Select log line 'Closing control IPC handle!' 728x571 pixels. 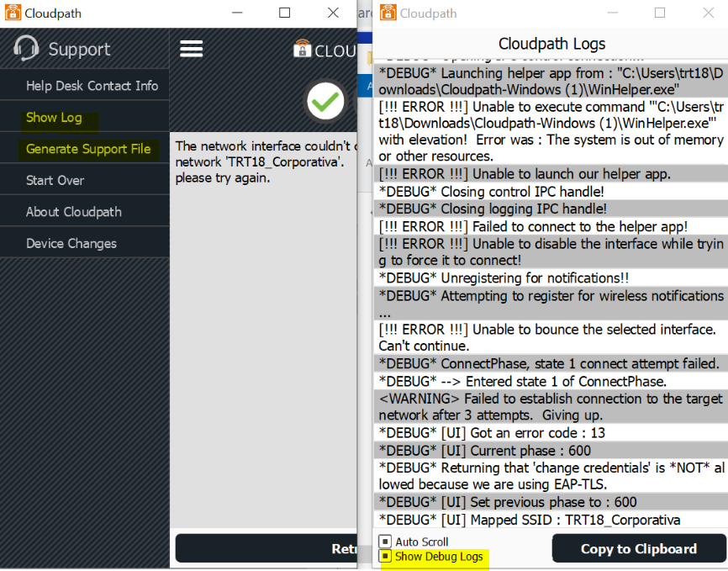[x=550, y=192]
